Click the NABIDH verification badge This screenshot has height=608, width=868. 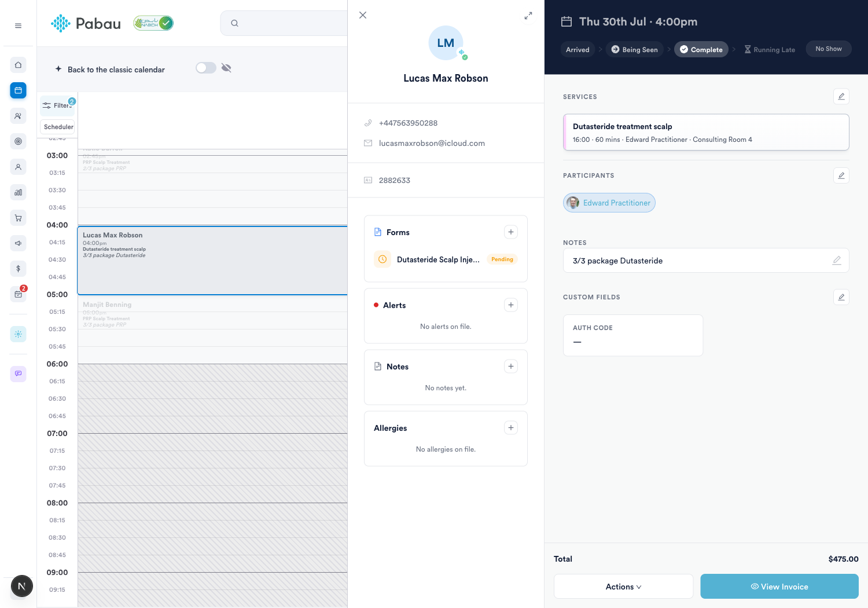pyautogui.click(x=153, y=23)
